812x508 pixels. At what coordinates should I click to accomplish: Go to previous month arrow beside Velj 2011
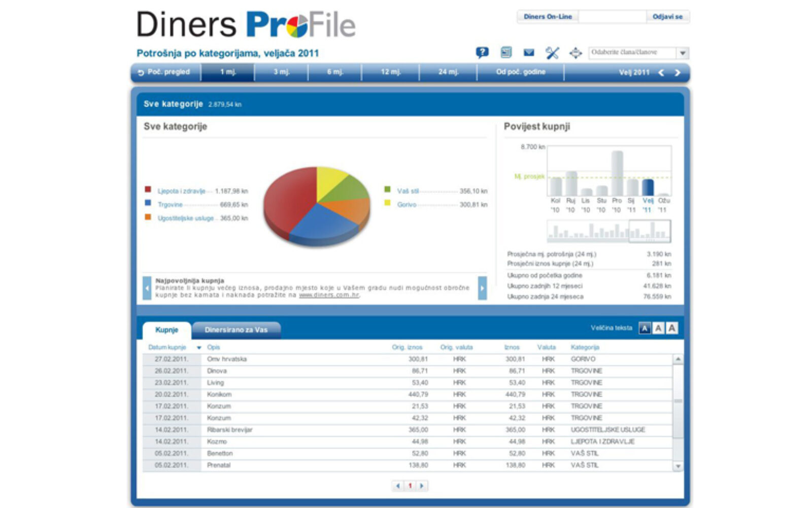tap(661, 73)
